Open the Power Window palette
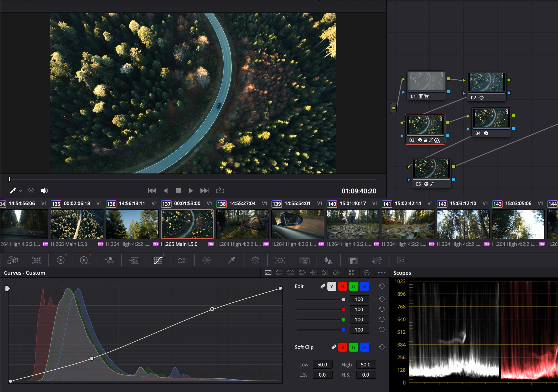Viewport: 558px width, 392px height. (x=255, y=261)
